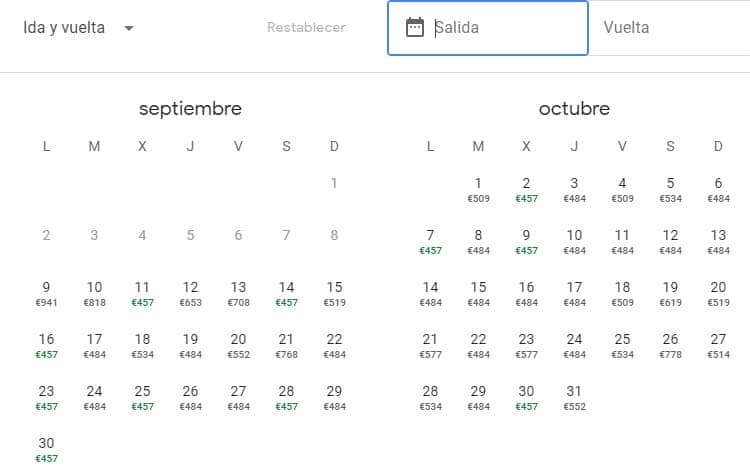Choose September 21 priced €768
This screenshot has height=473, width=750.
[286, 345]
